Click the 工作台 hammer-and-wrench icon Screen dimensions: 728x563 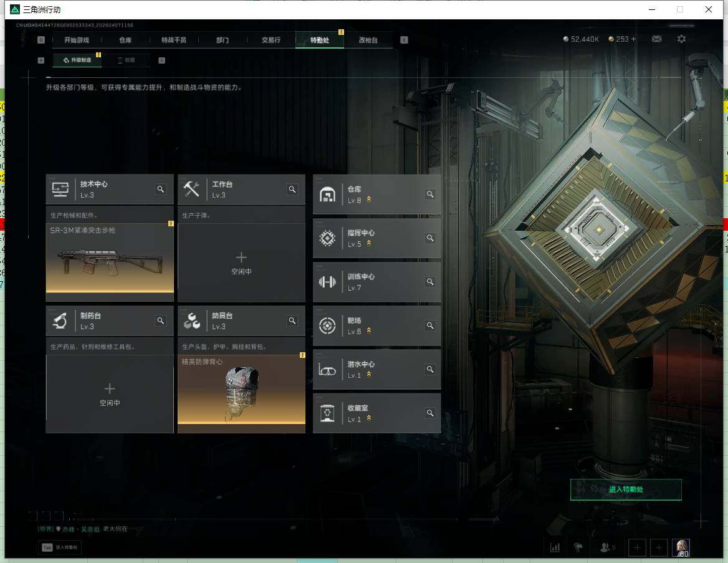(191, 189)
